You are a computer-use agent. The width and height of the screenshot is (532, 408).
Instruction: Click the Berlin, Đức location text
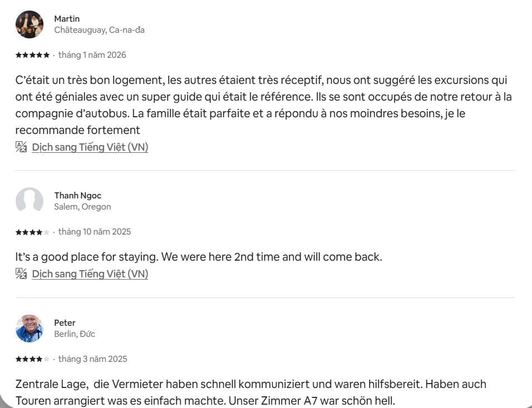pos(75,334)
